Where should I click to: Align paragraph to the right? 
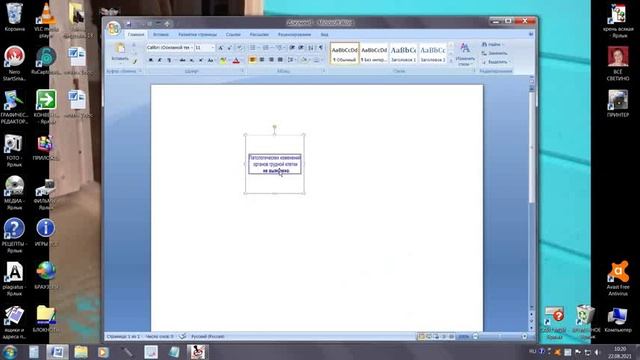click(271, 60)
